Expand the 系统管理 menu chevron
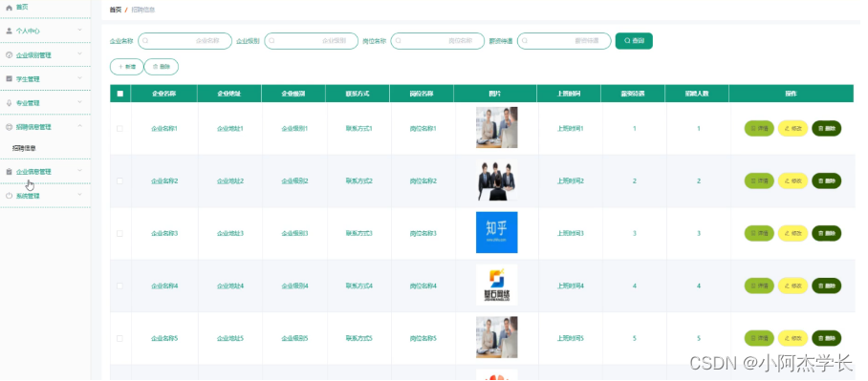The height and width of the screenshot is (381, 868). click(x=79, y=195)
